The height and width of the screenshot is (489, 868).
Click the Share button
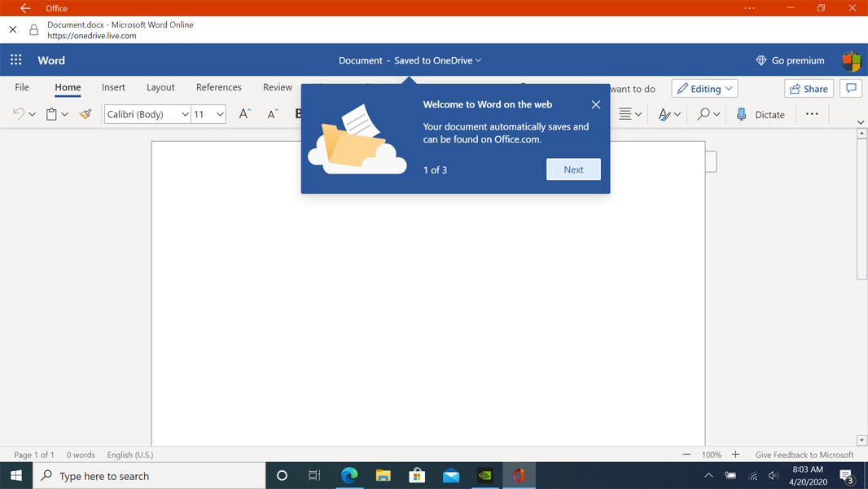click(809, 88)
